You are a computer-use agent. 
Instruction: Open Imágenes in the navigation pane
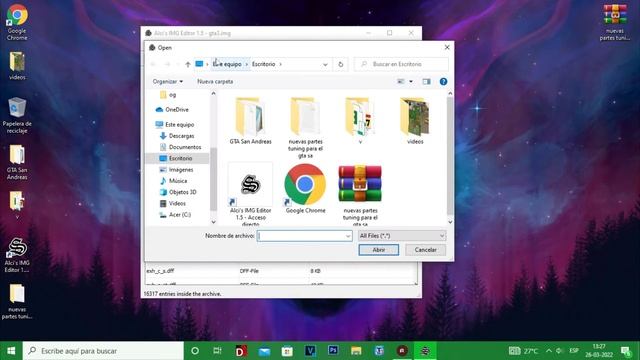181,169
